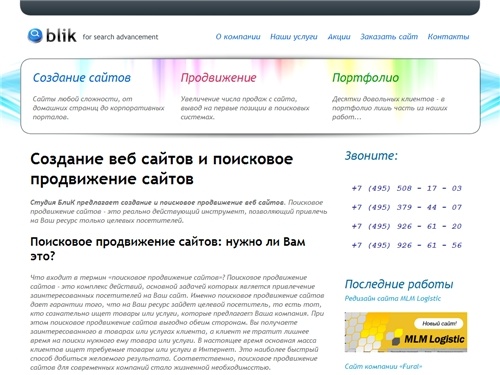Select Заказать сайт in navigation
Viewport: 500px width, 375px height.
coord(389,37)
